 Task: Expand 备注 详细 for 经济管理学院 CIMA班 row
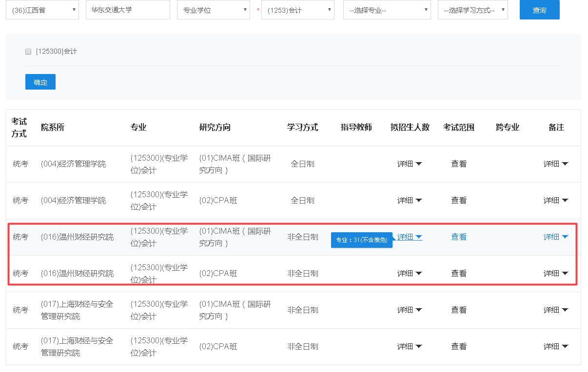point(556,164)
